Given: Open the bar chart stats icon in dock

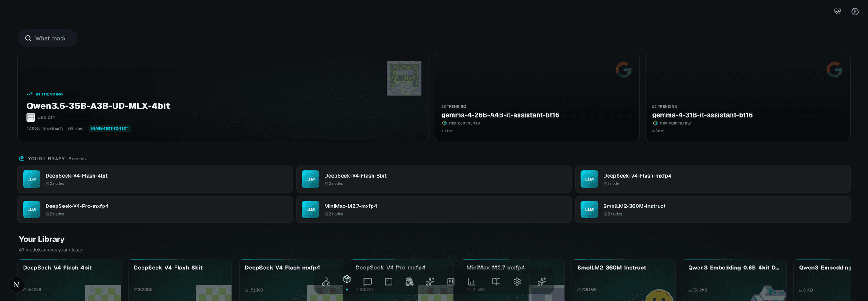Looking at the screenshot, I should tap(472, 282).
